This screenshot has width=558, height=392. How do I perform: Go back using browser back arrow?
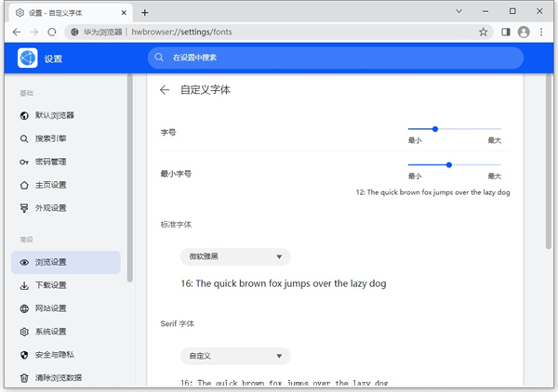pyautogui.click(x=17, y=32)
